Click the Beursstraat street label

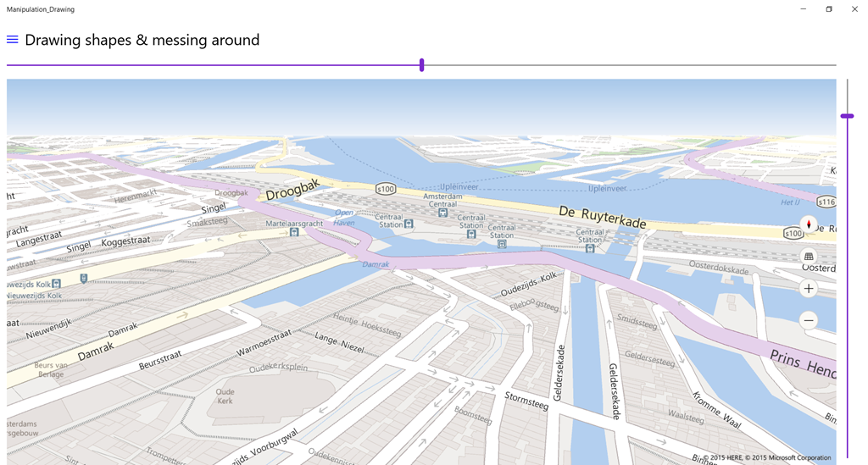click(x=160, y=361)
